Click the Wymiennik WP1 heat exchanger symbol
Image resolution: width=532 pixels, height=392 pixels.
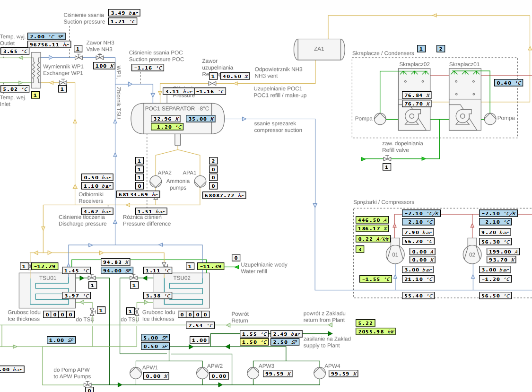[36, 71]
